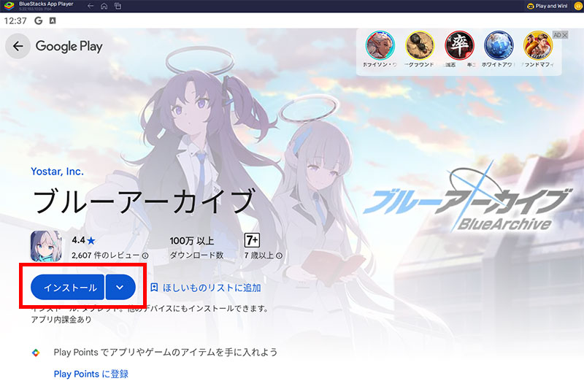Expand the install options dropdown arrow
Viewport: 584px width, 392px height.
[x=120, y=288]
